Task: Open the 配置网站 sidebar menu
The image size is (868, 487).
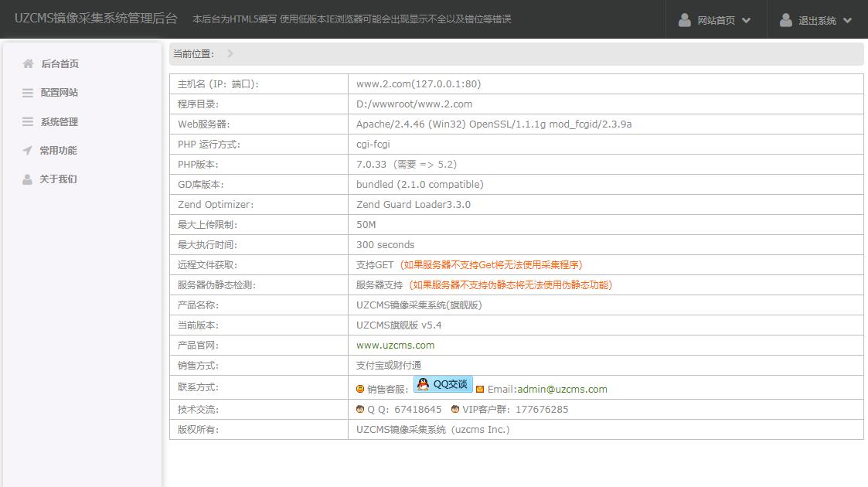Action: [60, 93]
